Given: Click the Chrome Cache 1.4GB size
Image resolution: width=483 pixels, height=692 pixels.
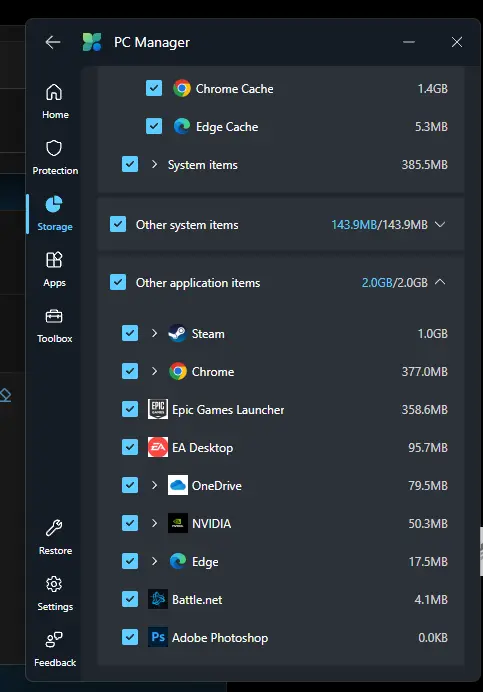Looking at the screenshot, I should [x=433, y=89].
